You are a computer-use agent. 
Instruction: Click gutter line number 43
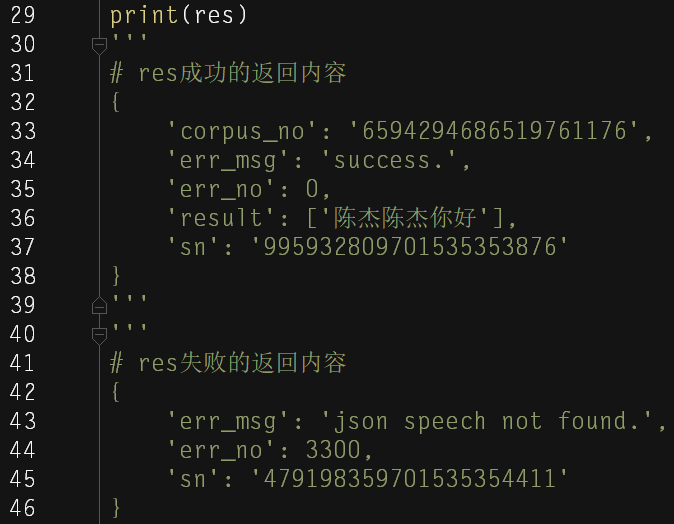pyautogui.click(x=22, y=421)
